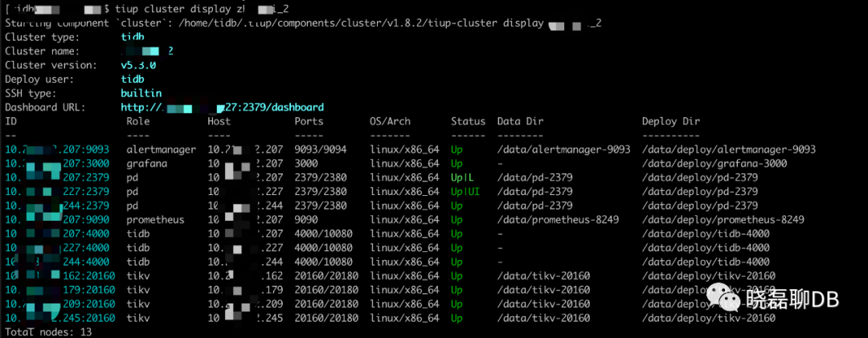Click the ID ending in 207:3000
Image resolution: width=868 pixels, height=338 pixels.
tap(57, 164)
